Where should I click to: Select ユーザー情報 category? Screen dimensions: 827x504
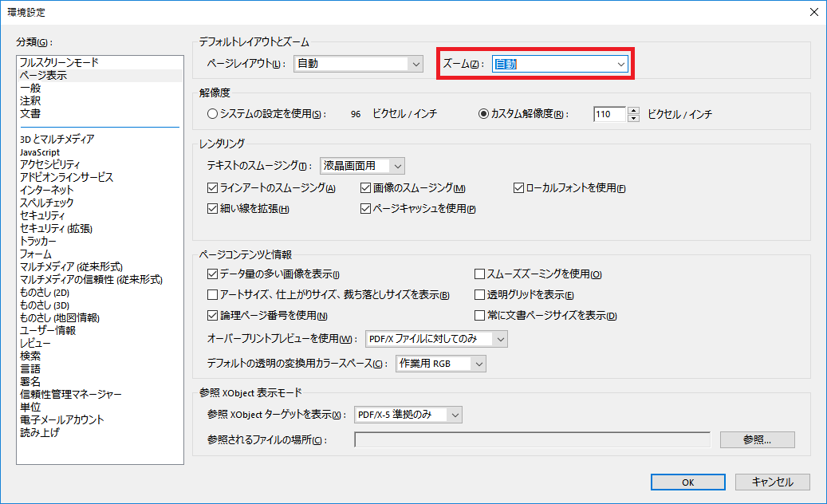click(x=48, y=331)
